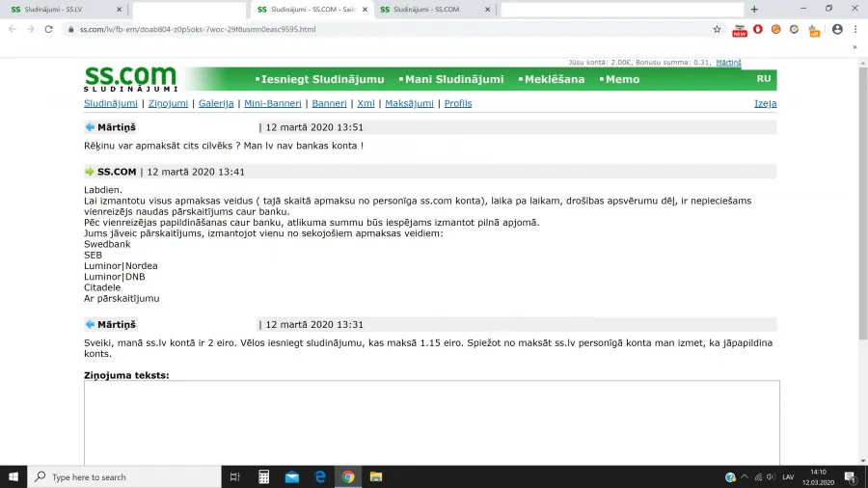The image size is (868, 488).
Task: Switch site language to RU
Action: pos(764,78)
